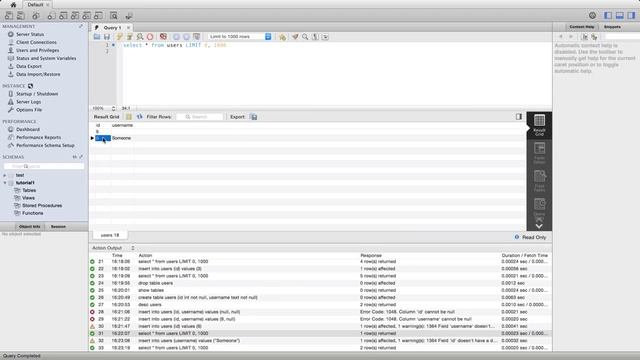Screen dimensions: 640x360
Task: Open Client Connections
Action: pos(36,42)
